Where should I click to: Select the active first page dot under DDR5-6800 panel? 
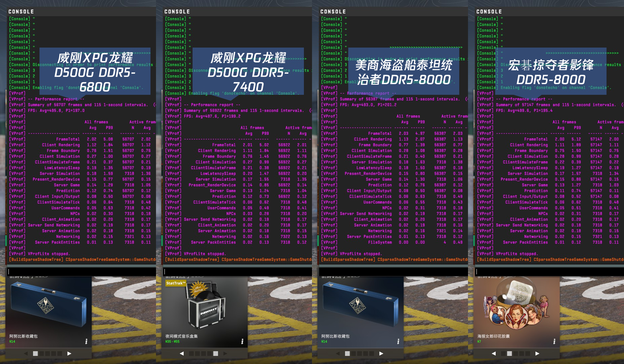(x=36, y=353)
